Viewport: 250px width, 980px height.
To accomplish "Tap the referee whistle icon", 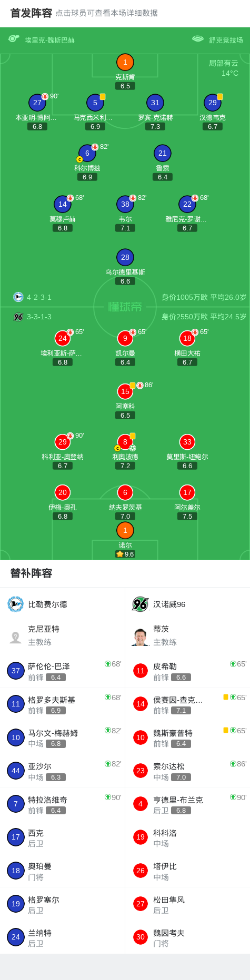I will click(14, 39).
